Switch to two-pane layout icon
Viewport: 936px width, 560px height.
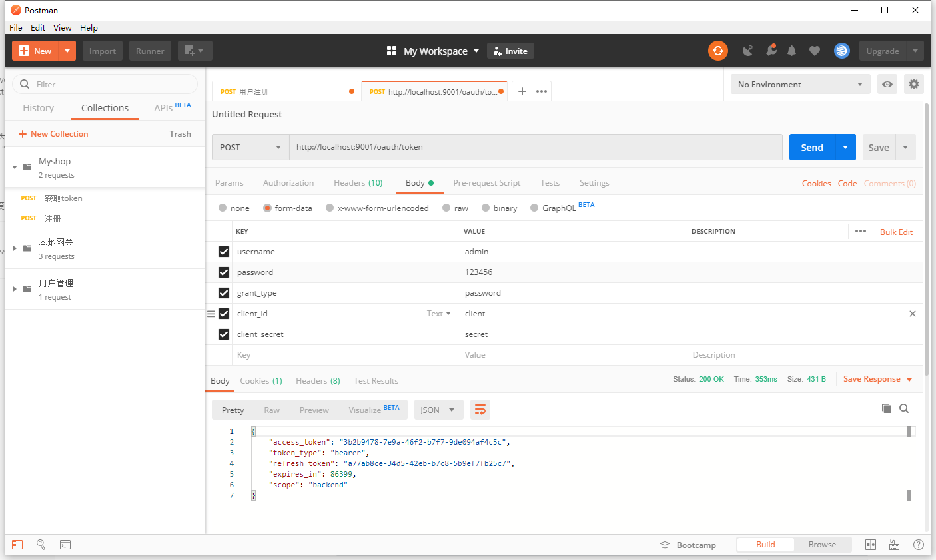[870, 545]
